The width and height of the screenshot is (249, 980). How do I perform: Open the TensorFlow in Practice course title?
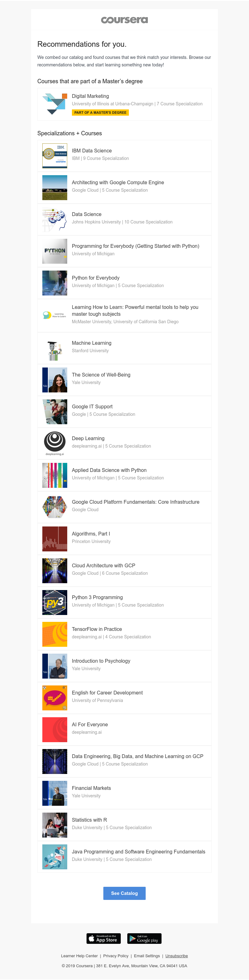coord(97,629)
